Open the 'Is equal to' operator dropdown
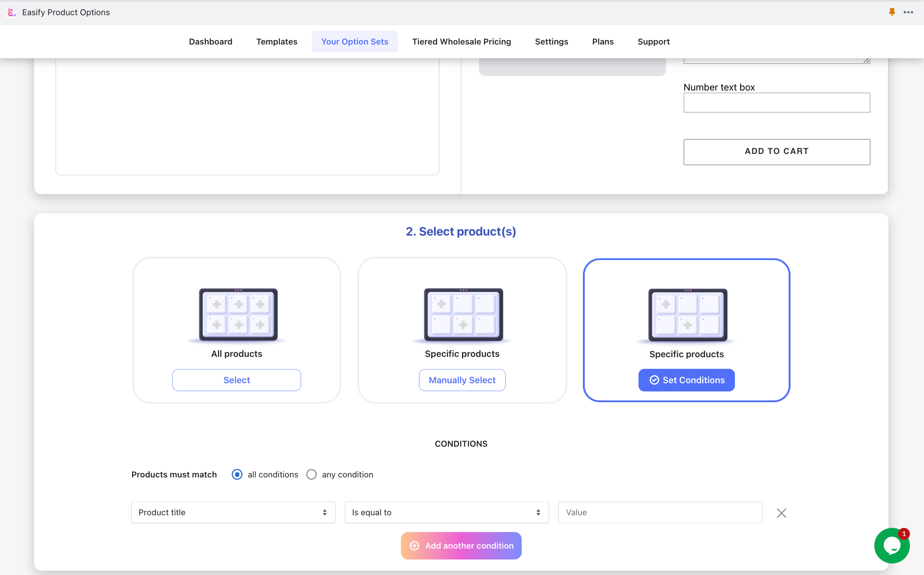The image size is (924, 575). coord(446,512)
